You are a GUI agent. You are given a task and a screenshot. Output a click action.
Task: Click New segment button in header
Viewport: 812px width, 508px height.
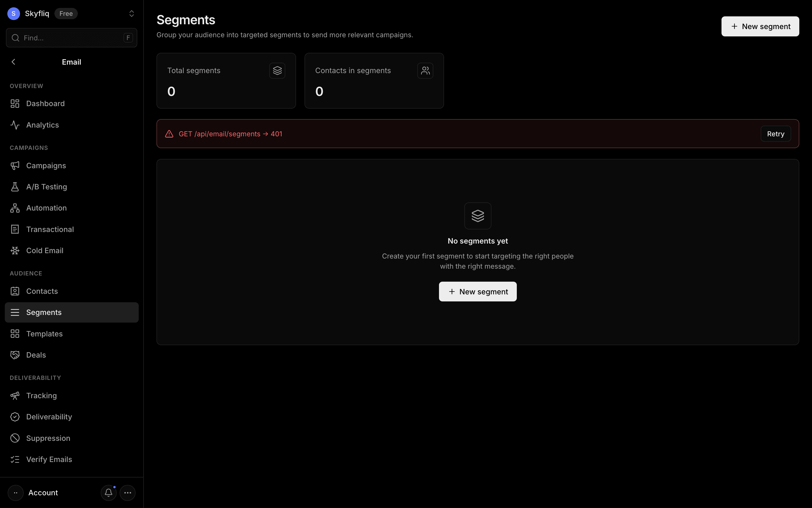coord(760,26)
